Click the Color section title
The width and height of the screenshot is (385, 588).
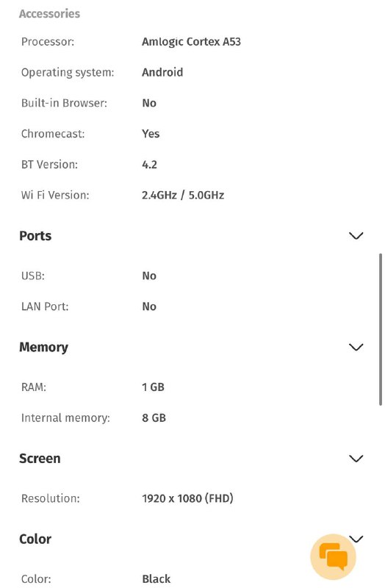[x=35, y=539]
